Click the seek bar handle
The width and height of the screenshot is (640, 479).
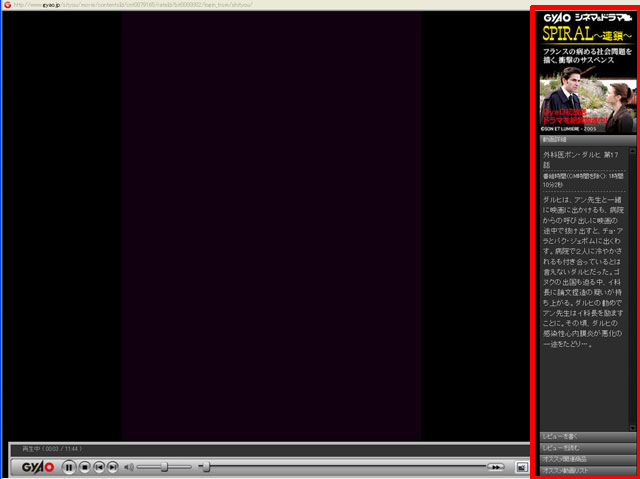(x=207, y=467)
